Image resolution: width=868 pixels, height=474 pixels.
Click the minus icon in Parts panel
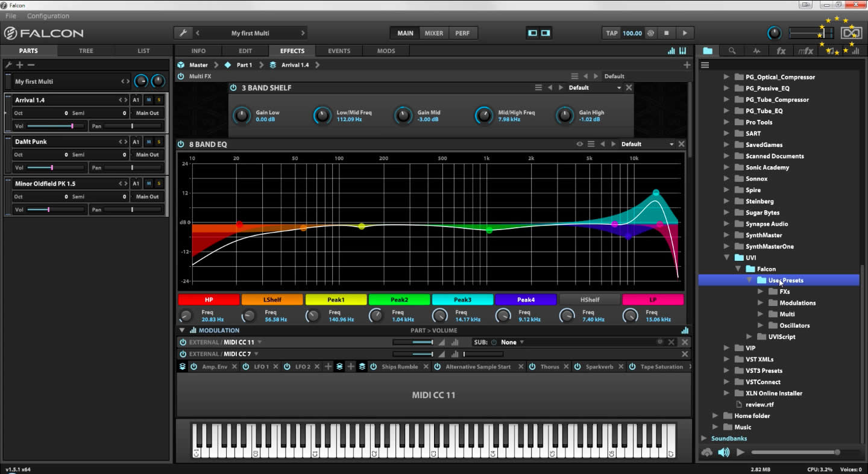pyautogui.click(x=31, y=65)
